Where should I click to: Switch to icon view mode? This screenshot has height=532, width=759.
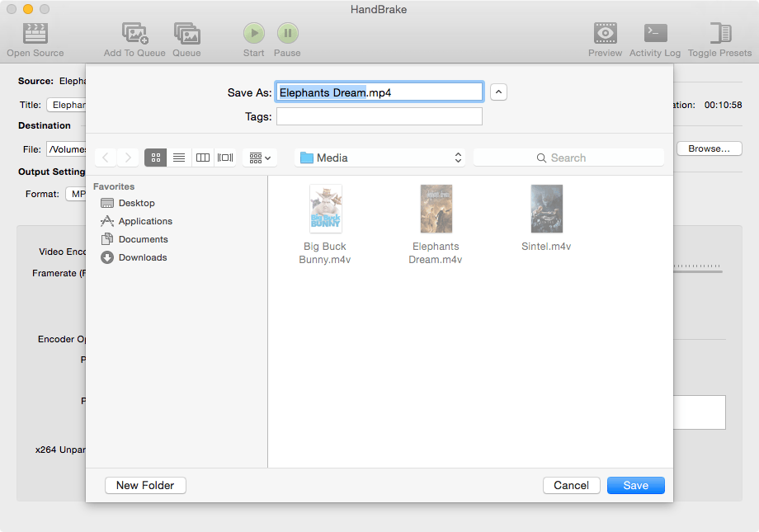coord(155,158)
